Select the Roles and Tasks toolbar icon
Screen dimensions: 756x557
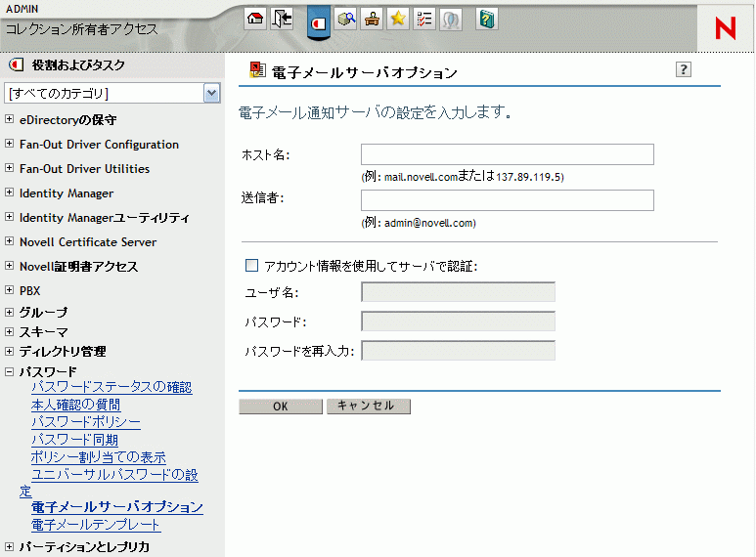[318, 22]
